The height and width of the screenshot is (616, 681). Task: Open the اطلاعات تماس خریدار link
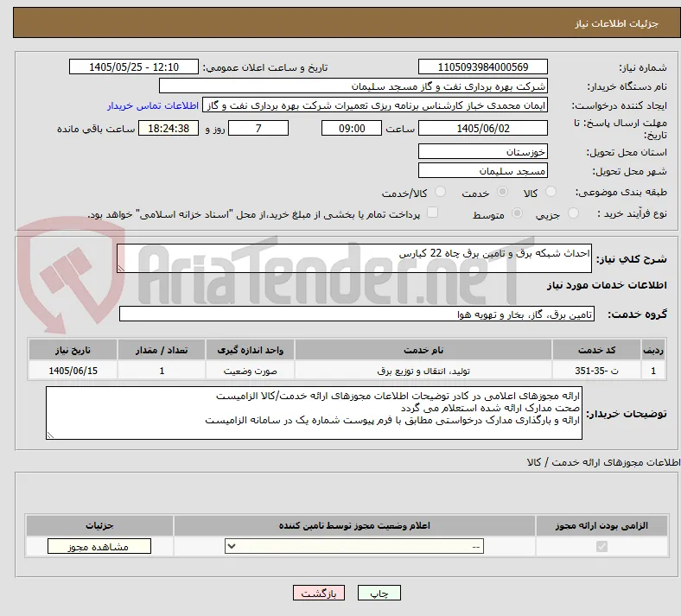[x=153, y=105]
